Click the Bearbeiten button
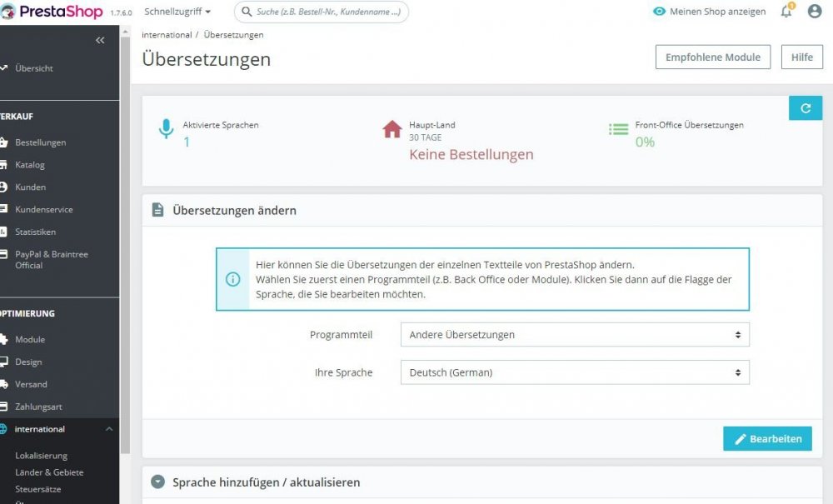The image size is (833, 504). point(767,439)
